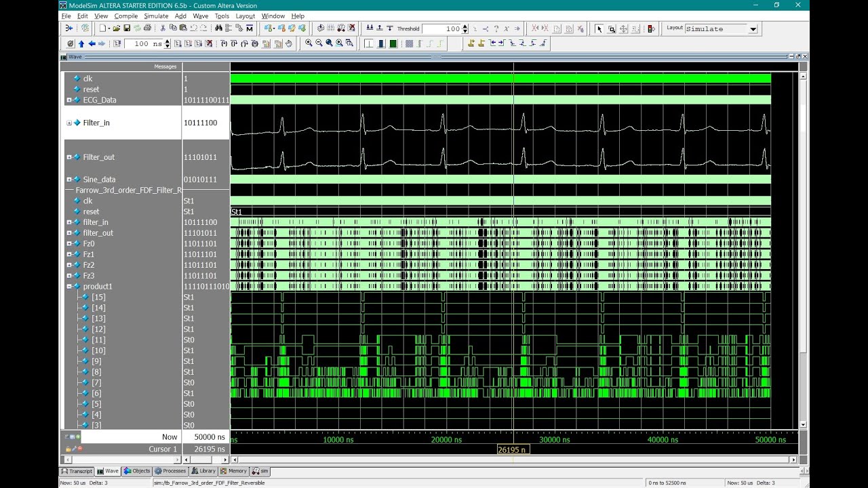The image size is (868, 488).
Task: Click the blue left arrow icon
Action: pos(92,43)
